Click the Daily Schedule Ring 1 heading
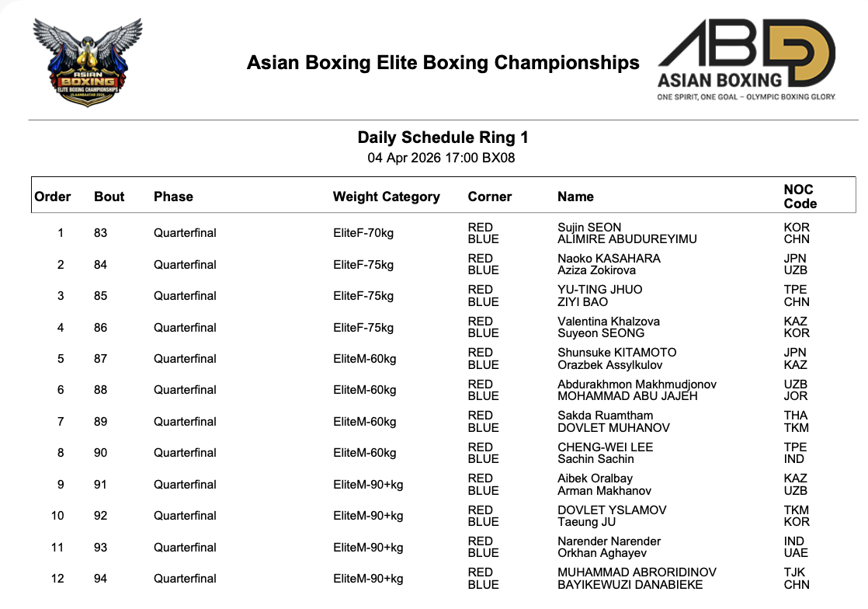The height and width of the screenshot is (609, 868). pyautogui.click(x=443, y=137)
